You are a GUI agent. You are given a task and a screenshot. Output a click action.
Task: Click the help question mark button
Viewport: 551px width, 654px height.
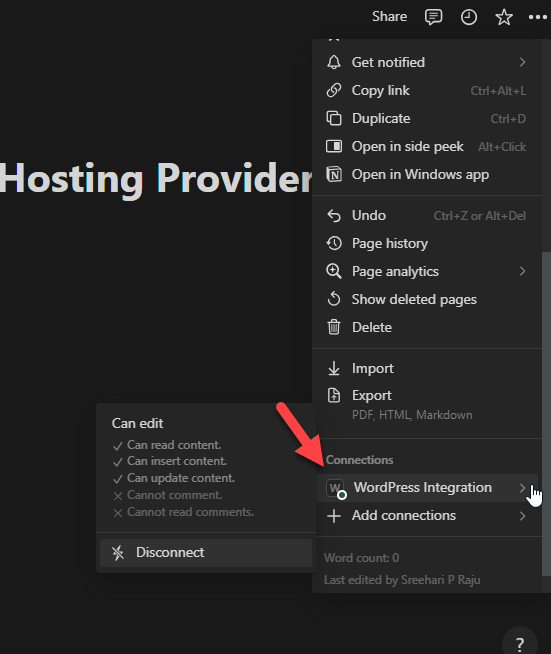520,643
